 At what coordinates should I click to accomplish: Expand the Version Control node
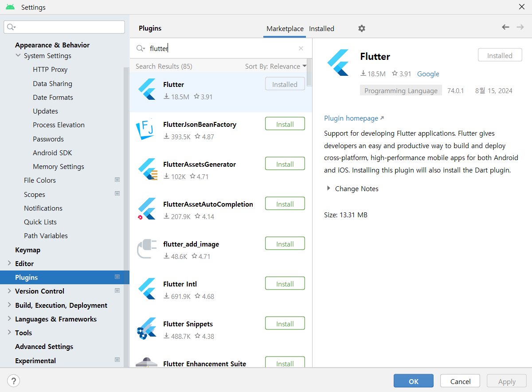(x=9, y=291)
